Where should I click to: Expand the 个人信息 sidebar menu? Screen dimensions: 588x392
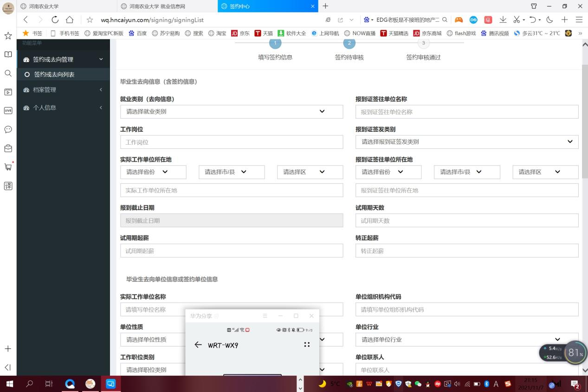(x=63, y=108)
